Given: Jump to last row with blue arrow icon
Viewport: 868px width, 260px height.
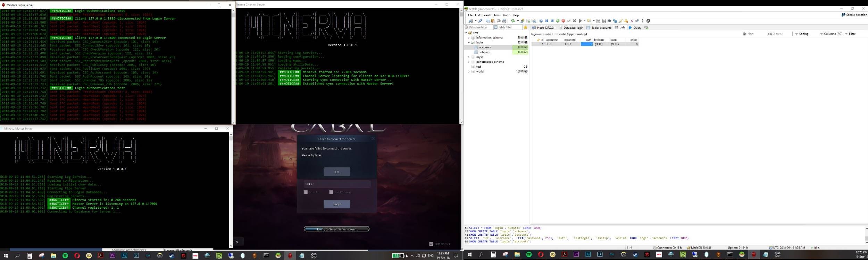Looking at the screenshot, I should [x=552, y=21].
